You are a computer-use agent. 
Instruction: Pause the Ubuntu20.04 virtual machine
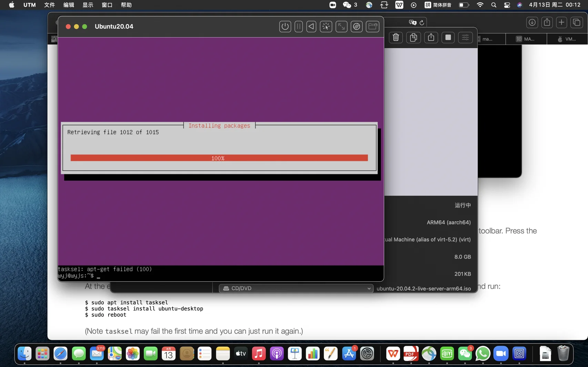298,27
